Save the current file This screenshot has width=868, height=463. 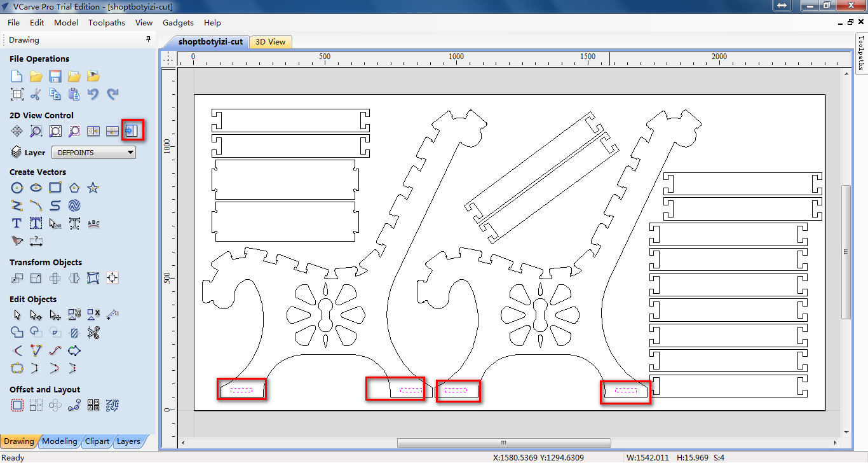pyautogui.click(x=55, y=76)
